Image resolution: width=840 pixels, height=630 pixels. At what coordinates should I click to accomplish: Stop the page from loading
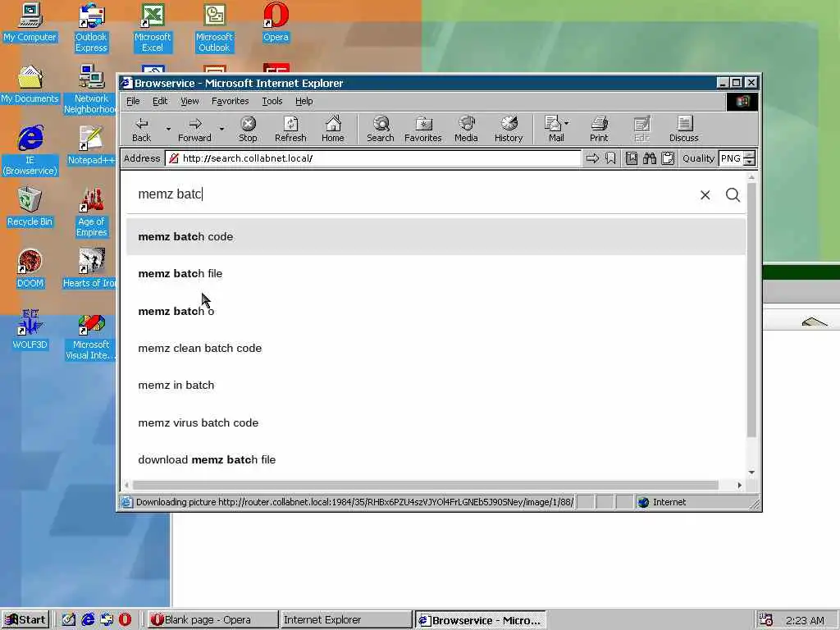[248, 129]
